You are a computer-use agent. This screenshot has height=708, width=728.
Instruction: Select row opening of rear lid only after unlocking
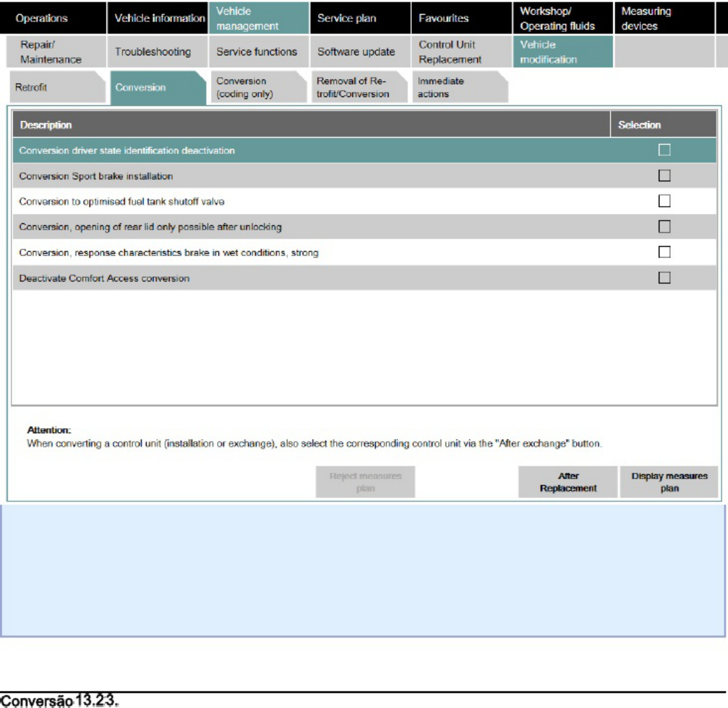click(364, 226)
